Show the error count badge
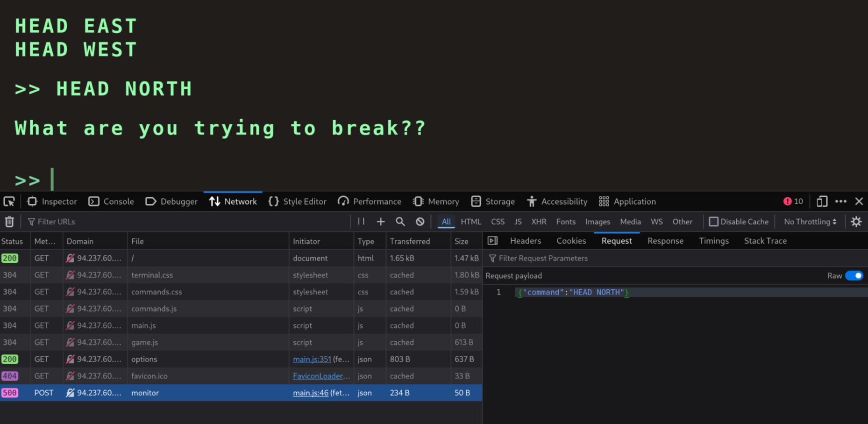Image resolution: width=868 pixels, height=424 pixels. (793, 201)
